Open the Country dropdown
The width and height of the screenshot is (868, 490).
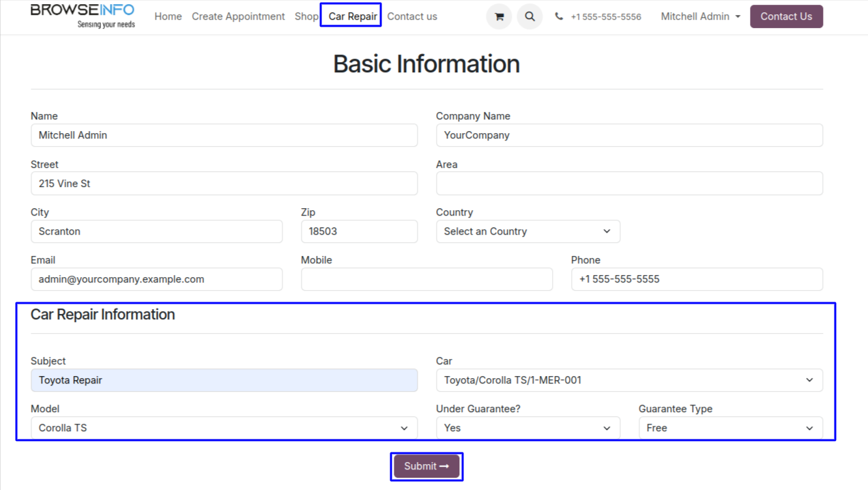pyautogui.click(x=527, y=231)
